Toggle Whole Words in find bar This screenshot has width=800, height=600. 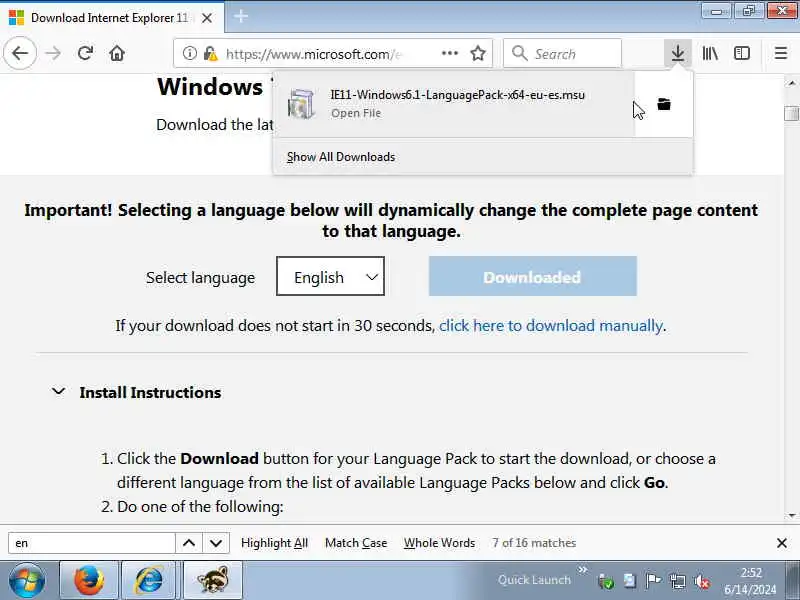point(439,543)
